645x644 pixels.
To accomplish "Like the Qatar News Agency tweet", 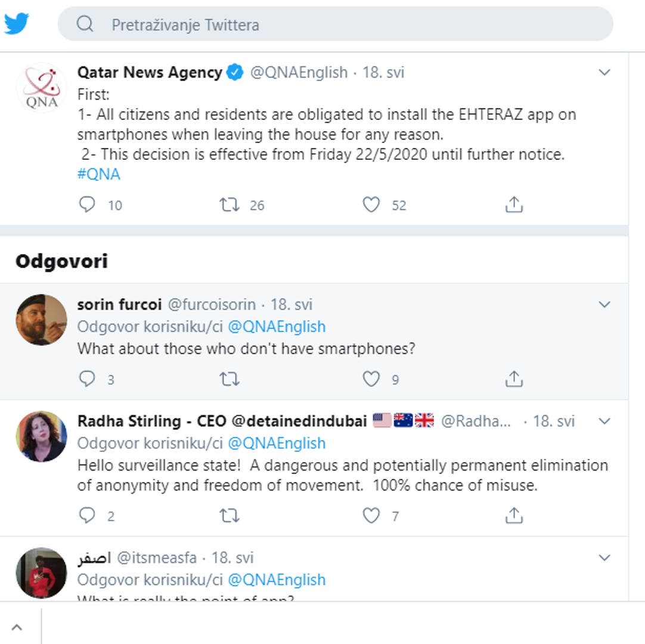I will click(x=371, y=205).
